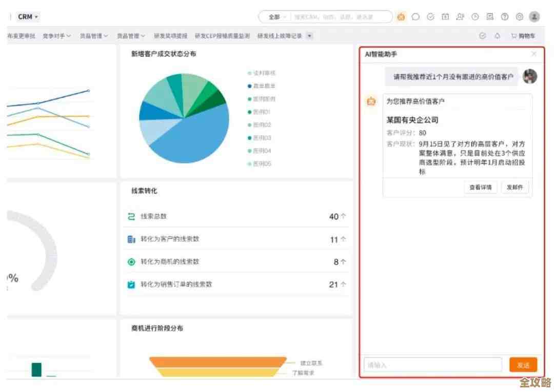The height and width of the screenshot is (392, 554).
Task: Open the settings gear icon in the header
Action: click(x=520, y=16)
